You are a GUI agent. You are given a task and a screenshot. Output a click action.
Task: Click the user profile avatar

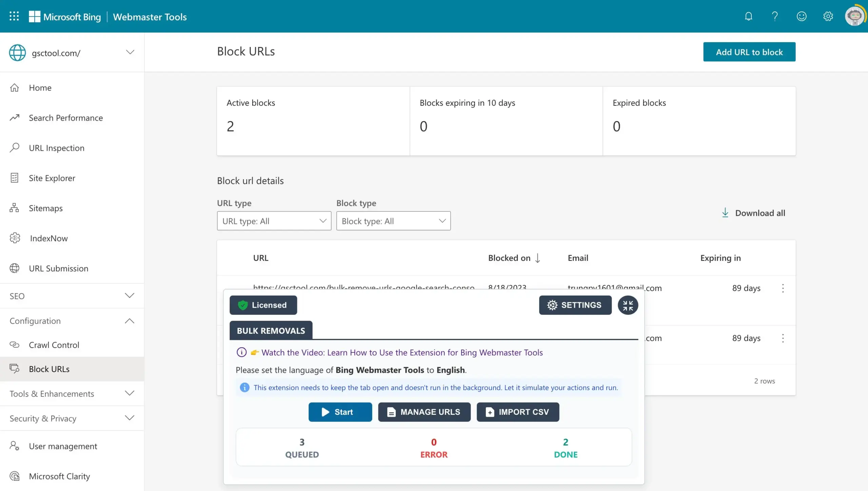point(854,16)
